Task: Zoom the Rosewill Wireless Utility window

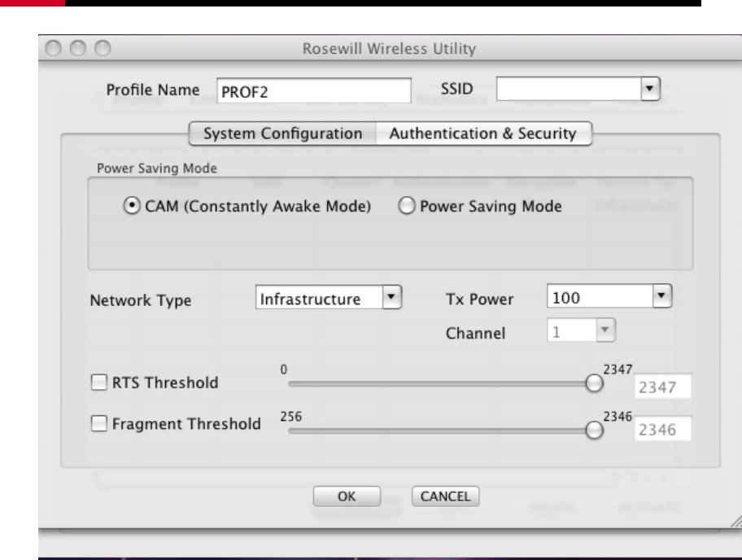Action: click(x=103, y=48)
